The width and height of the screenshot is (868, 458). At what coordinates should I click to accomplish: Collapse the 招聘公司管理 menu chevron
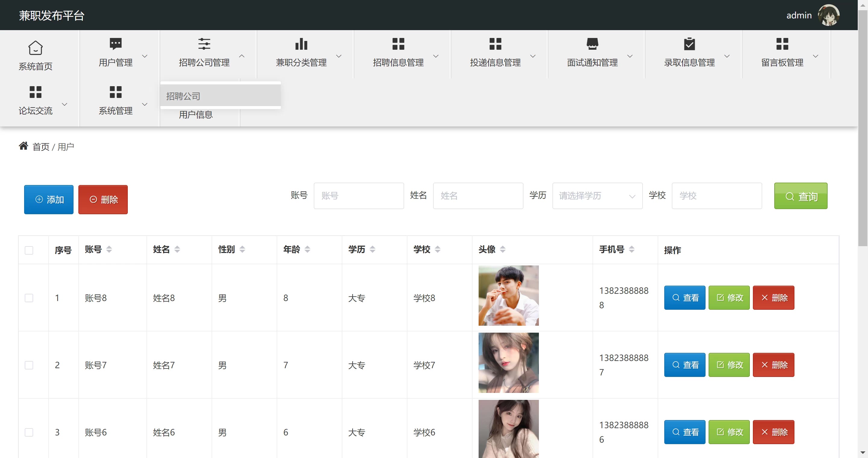(242, 56)
